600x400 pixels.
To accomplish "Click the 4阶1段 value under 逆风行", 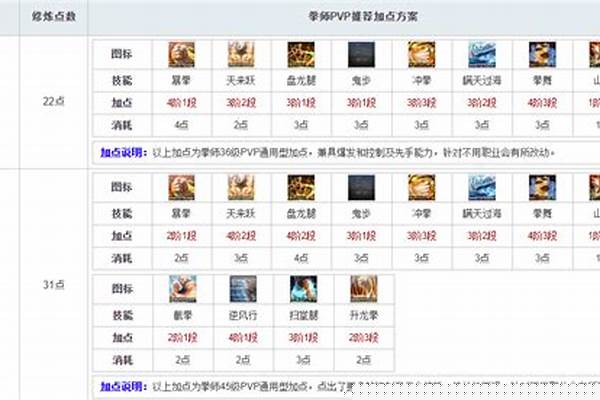I will pyautogui.click(x=243, y=338).
